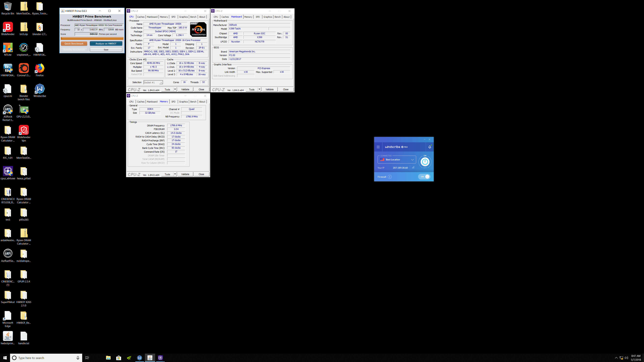Open the ASRock Restart to UEFI icon

[8, 113]
